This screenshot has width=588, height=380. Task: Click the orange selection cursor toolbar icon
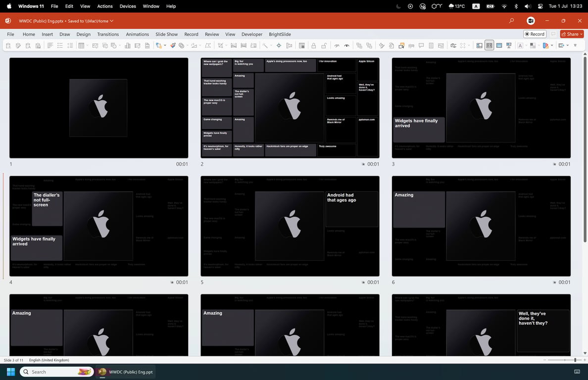pyautogui.click(x=401, y=46)
